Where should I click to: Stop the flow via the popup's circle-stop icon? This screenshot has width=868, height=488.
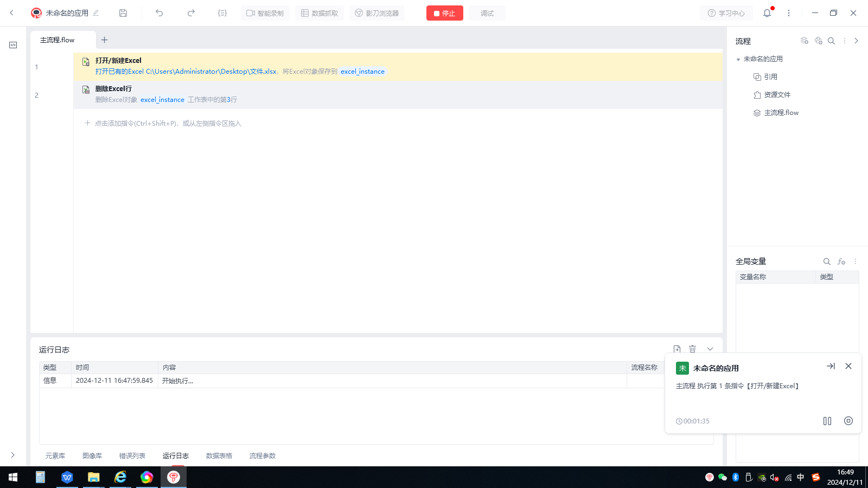(848, 421)
